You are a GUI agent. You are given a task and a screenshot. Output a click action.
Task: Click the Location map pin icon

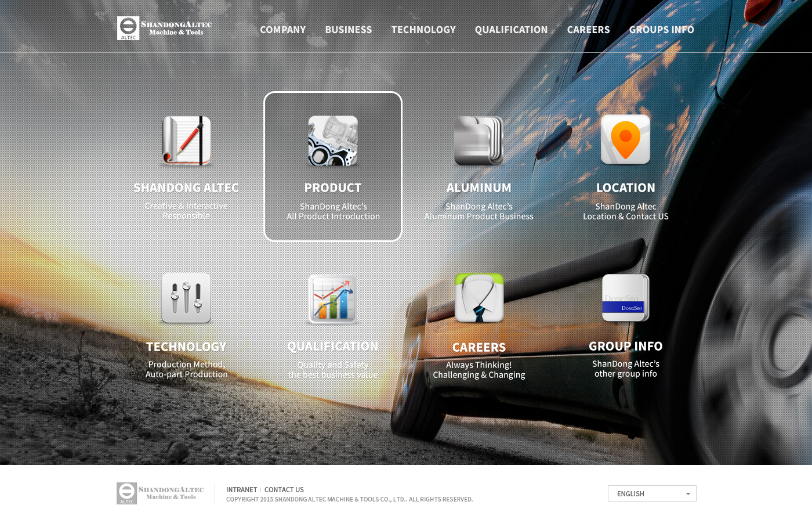coord(625,140)
